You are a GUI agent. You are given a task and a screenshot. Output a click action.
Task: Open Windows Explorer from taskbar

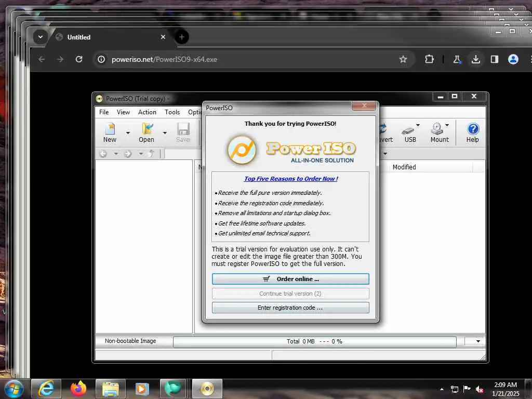[x=111, y=389]
